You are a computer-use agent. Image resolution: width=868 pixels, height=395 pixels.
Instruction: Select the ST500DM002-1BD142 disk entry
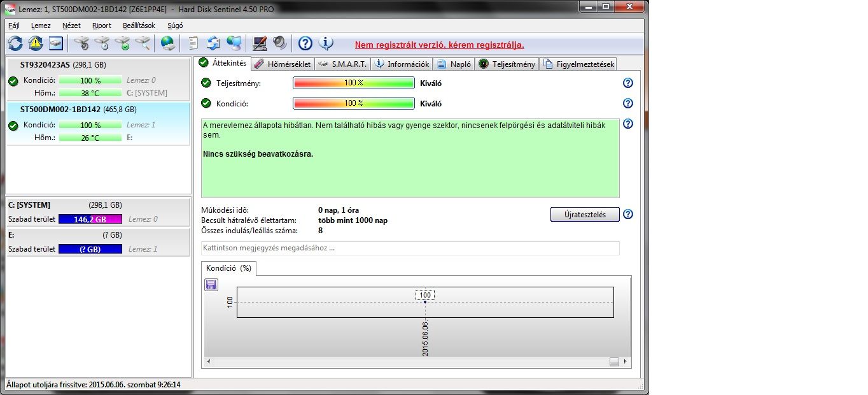pos(99,124)
